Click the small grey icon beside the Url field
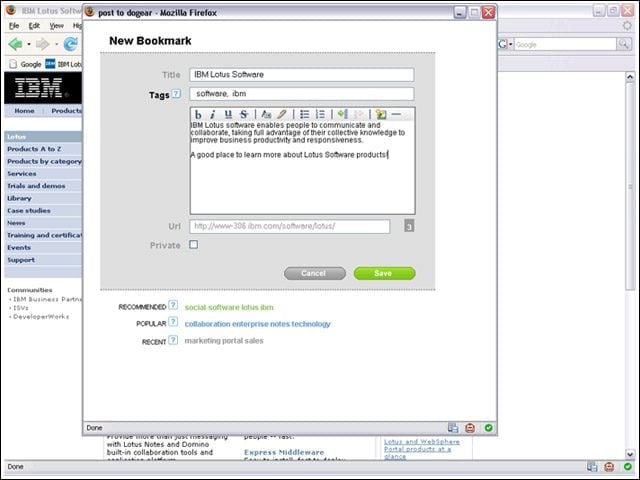This screenshot has width=640, height=480. pyautogui.click(x=409, y=226)
